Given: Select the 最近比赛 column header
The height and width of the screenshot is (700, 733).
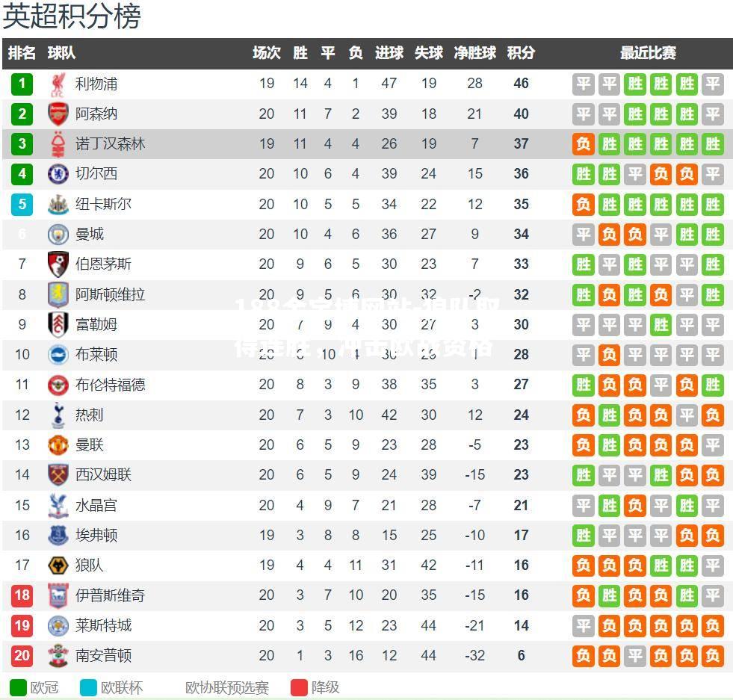Looking at the screenshot, I should coord(648,53).
